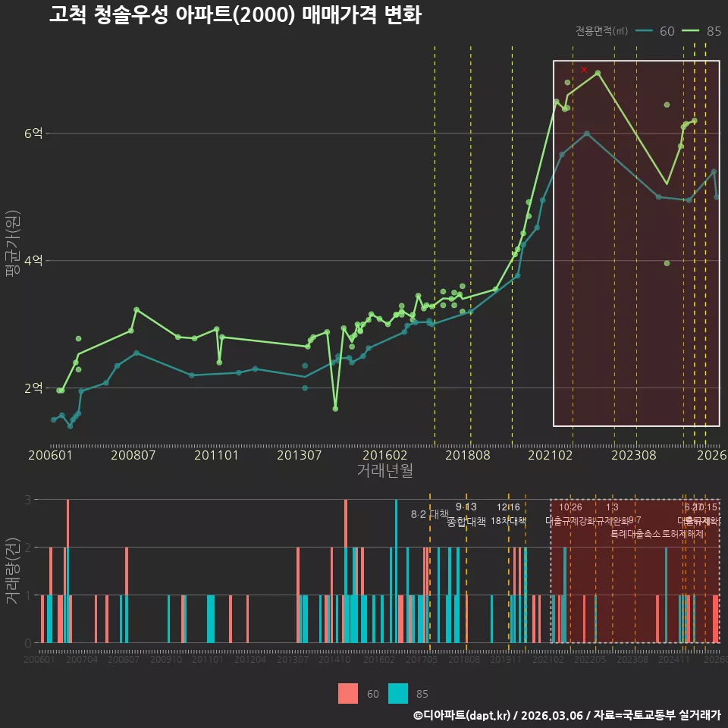
Task: Click '200910' on the volume chart x-axis
Action: pos(166,659)
